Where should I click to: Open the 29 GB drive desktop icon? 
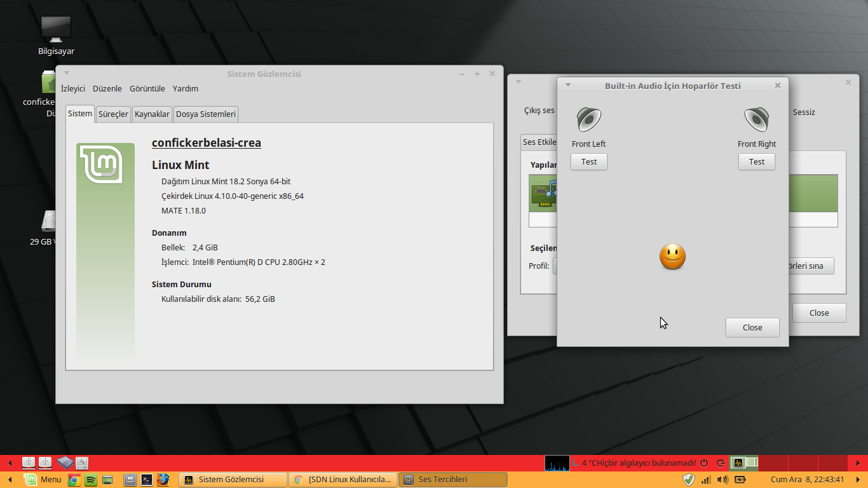click(48, 221)
